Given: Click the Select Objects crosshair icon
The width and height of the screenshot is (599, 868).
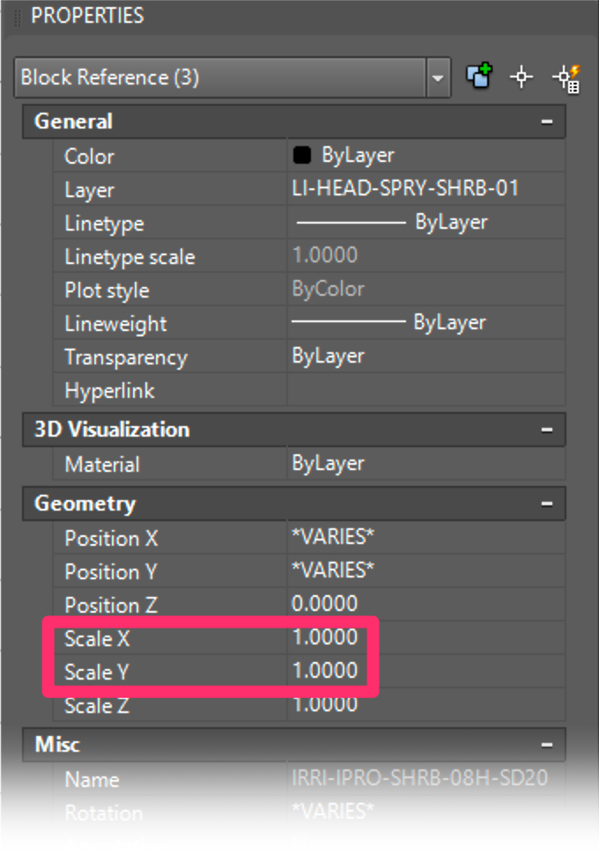Looking at the screenshot, I should click(x=521, y=77).
